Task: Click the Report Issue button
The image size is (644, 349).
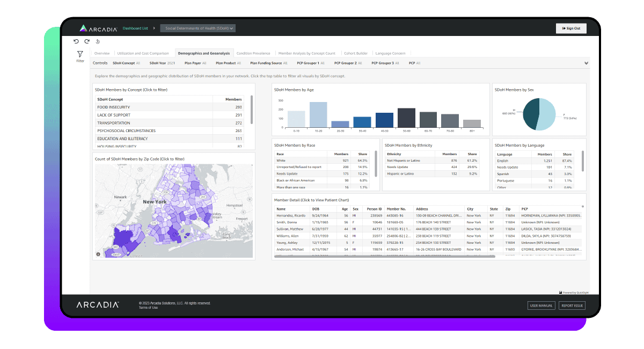Action: pos(572,306)
